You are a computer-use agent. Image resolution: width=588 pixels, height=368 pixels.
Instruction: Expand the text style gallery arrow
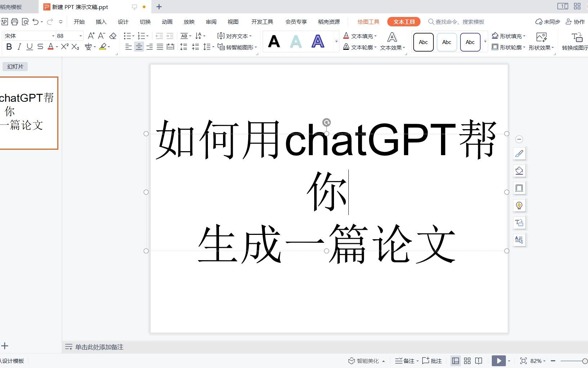pyautogui.click(x=337, y=41)
